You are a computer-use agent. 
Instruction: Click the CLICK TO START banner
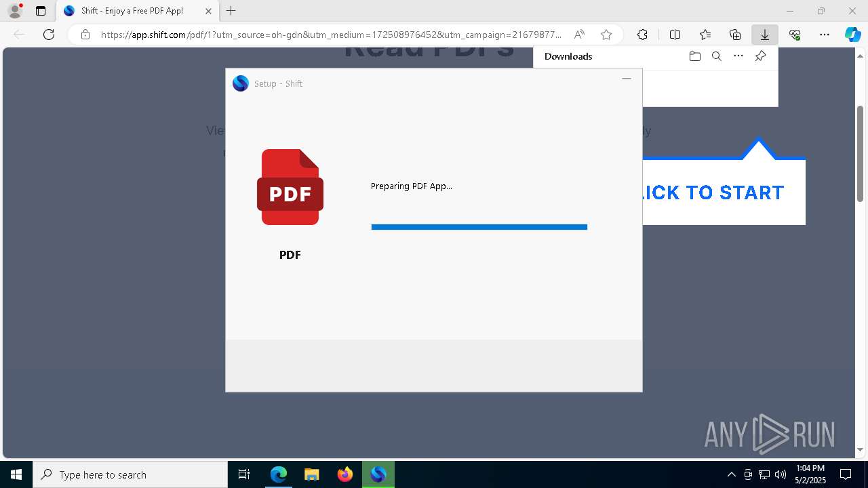724,192
